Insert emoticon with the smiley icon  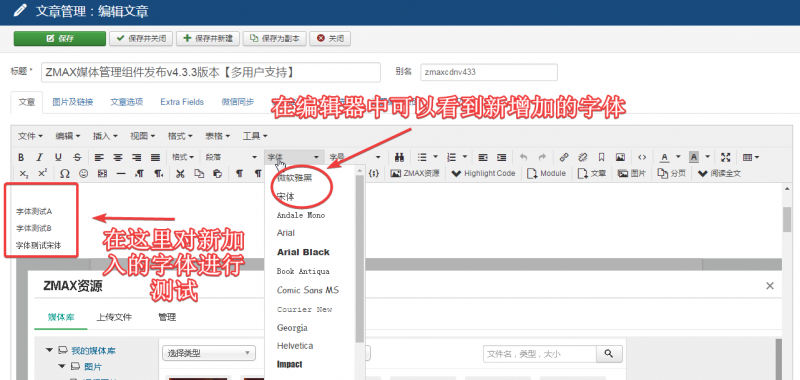coord(83,173)
